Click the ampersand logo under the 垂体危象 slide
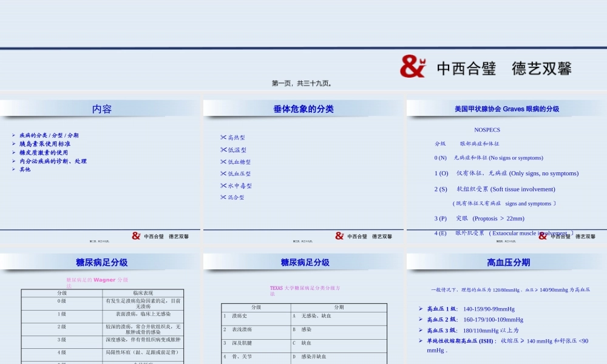Image resolution: width=607 pixels, height=364 pixels. (338, 235)
